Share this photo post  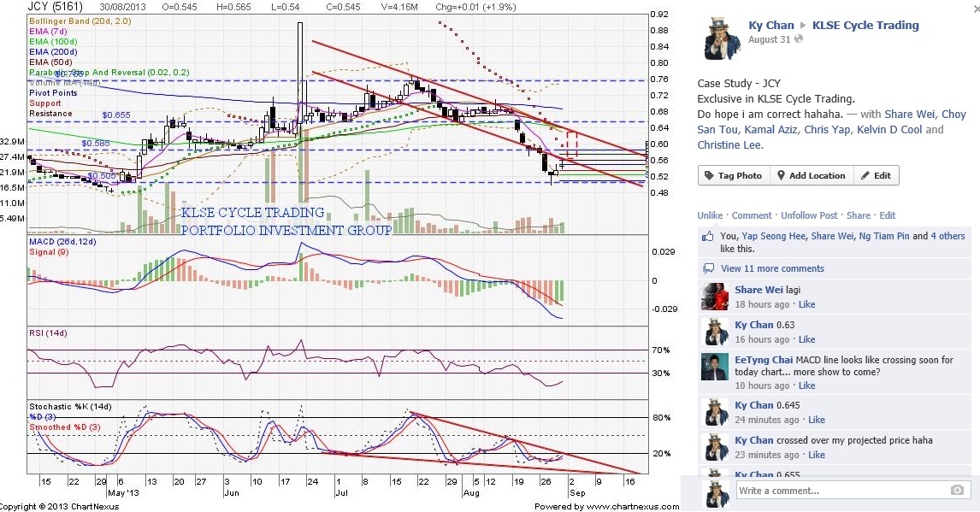tap(858, 215)
